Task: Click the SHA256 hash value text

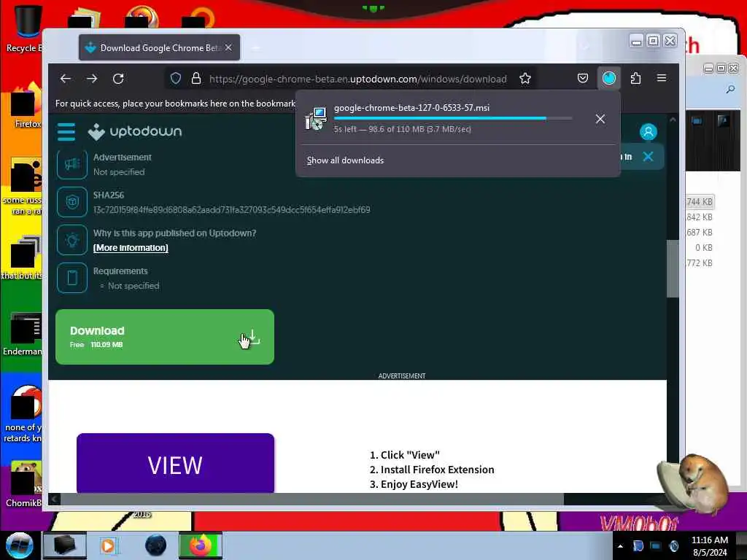Action: coord(231,209)
